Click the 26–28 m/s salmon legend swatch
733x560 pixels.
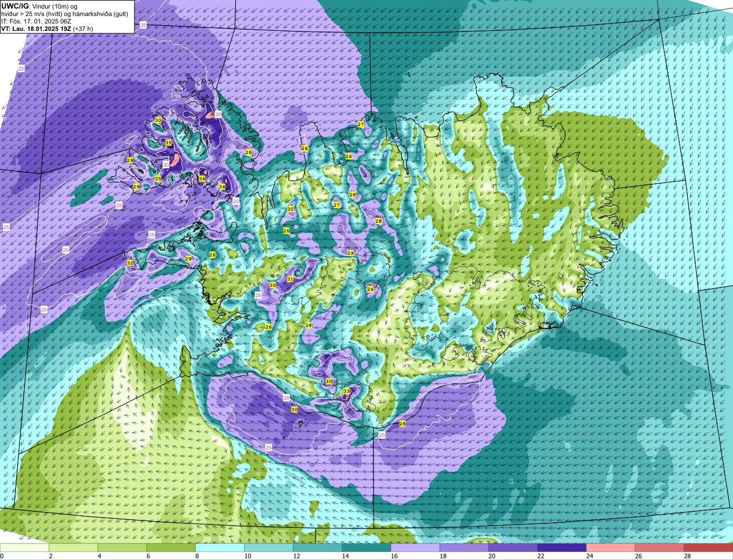pos(660,547)
